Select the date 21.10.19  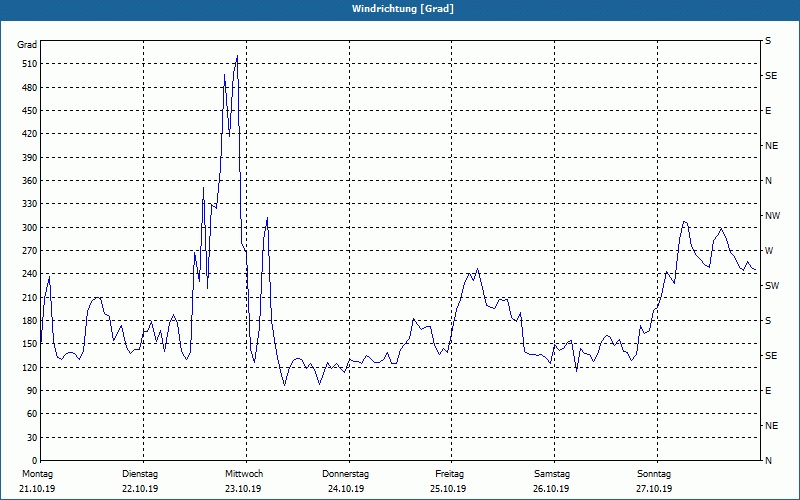pyautogui.click(x=37, y=489)
